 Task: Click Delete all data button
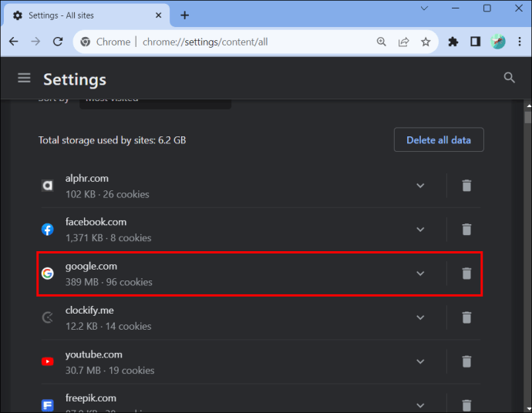pyautogui.click(x=439, y=139)
